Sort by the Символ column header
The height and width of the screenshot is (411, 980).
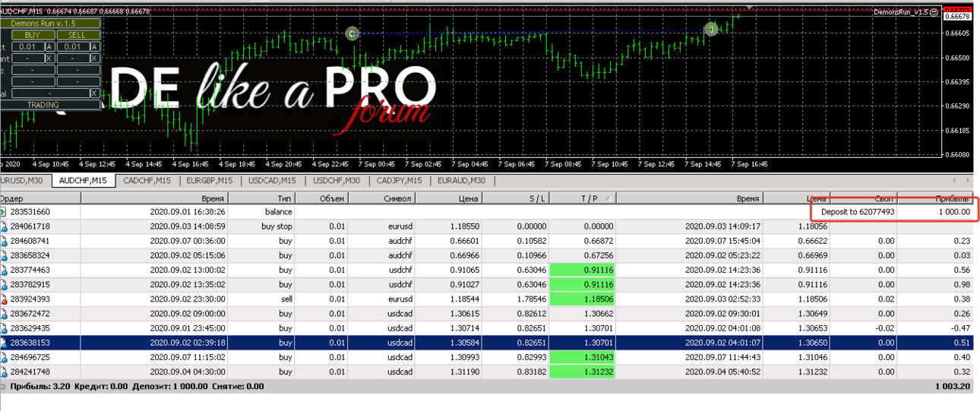coord(382,198)
